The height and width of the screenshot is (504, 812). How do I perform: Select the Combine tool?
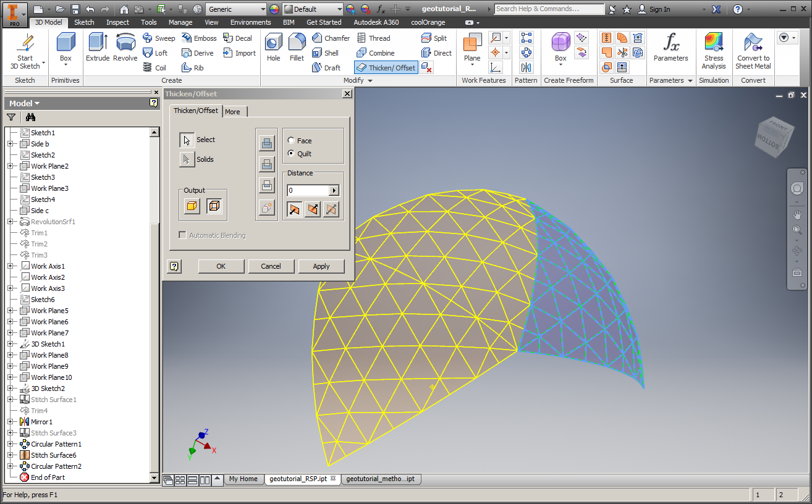(375, 53)
